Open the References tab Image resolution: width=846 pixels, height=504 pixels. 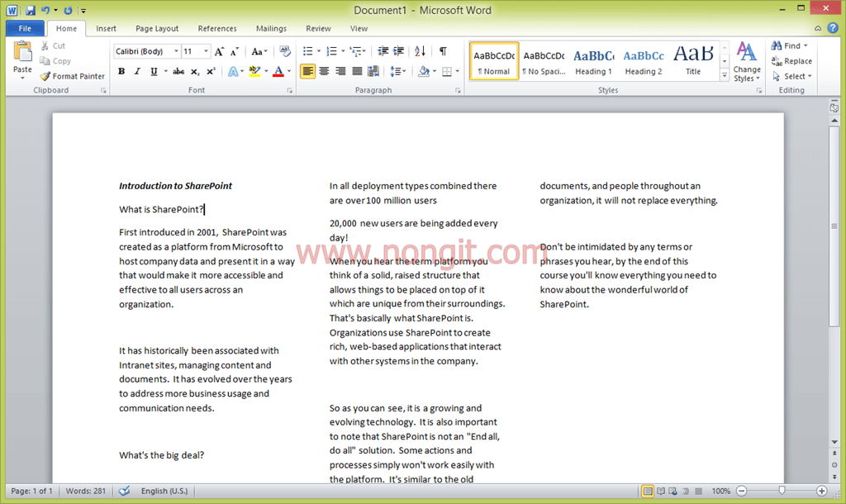coord(217,28)
